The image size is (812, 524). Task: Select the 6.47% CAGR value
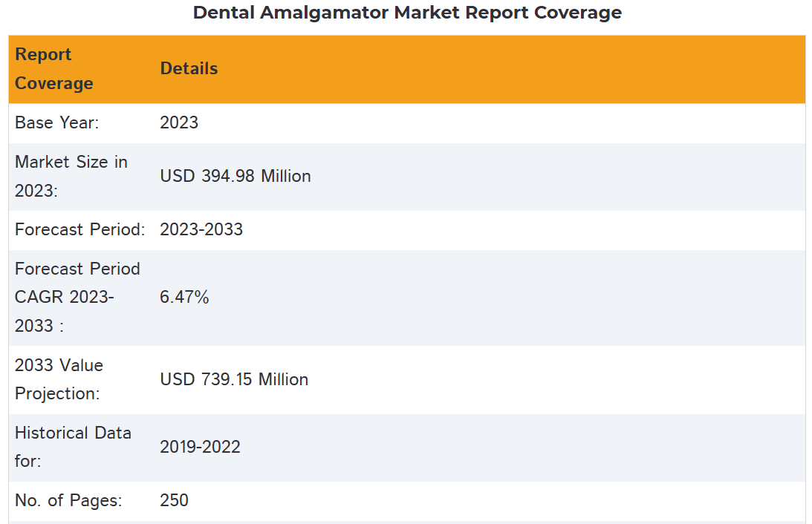pyautogui.click(x=184, y=297)
